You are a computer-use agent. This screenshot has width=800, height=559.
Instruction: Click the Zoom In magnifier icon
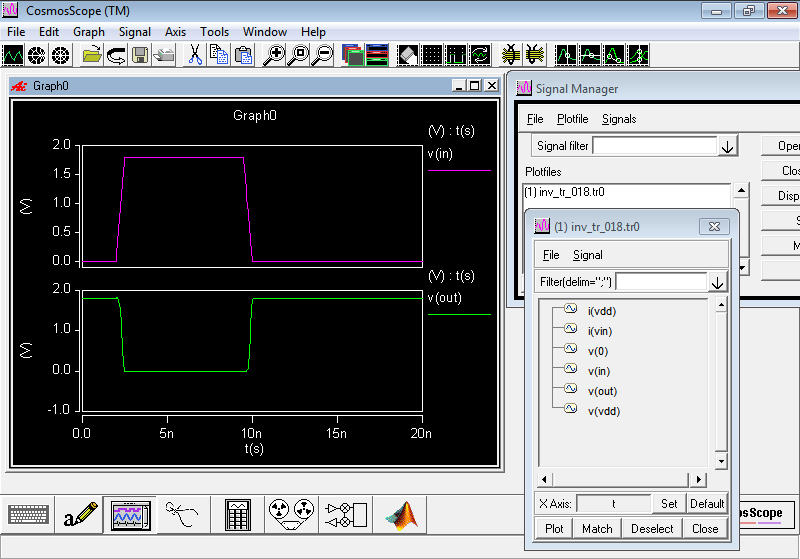tap(273, 55)
